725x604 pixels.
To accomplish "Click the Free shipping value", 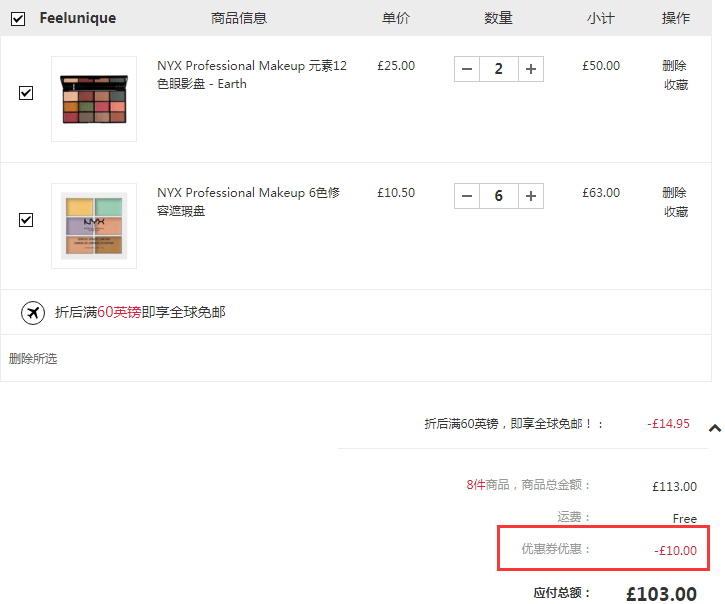I will tap(685, 519).
